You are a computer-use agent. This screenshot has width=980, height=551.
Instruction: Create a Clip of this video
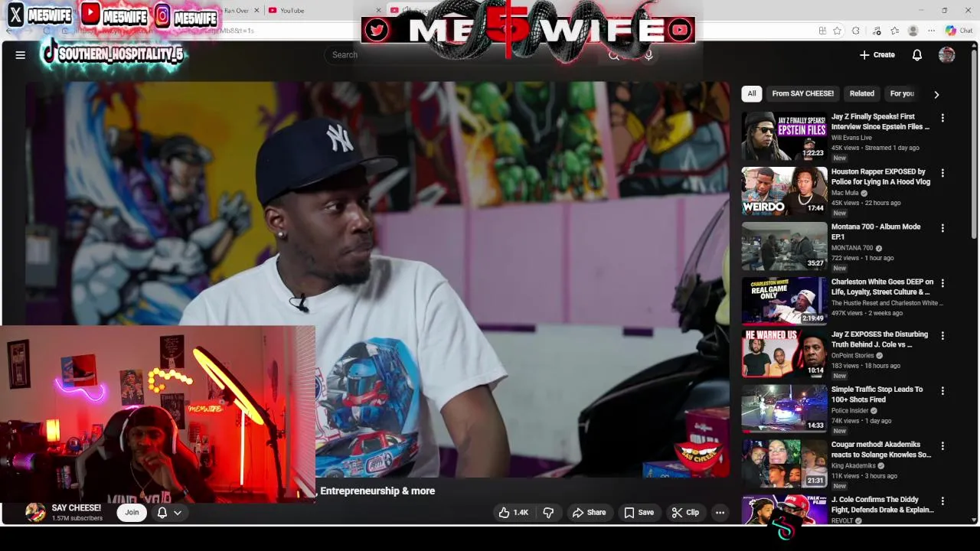point(685,513)
